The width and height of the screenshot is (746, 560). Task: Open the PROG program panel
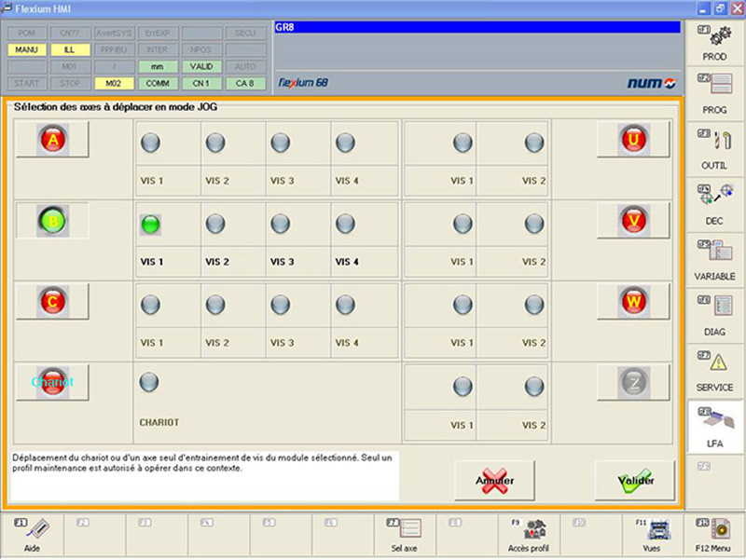(x=715, y=97)
